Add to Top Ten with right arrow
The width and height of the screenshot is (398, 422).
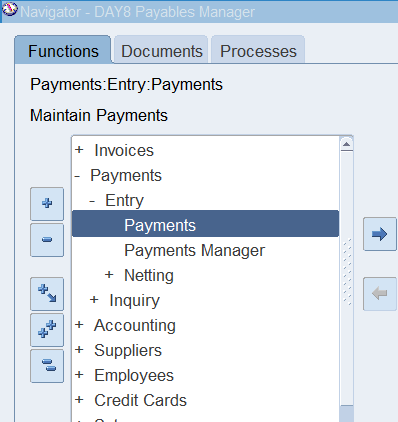tap(380, 234)
